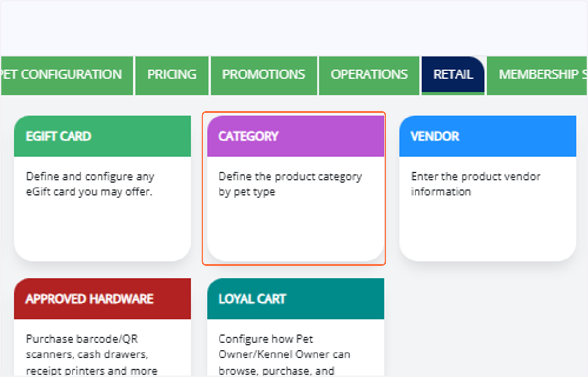Click 'Purchase barcode/QR scanners' description text
The image size is (588, 377).
92,354
